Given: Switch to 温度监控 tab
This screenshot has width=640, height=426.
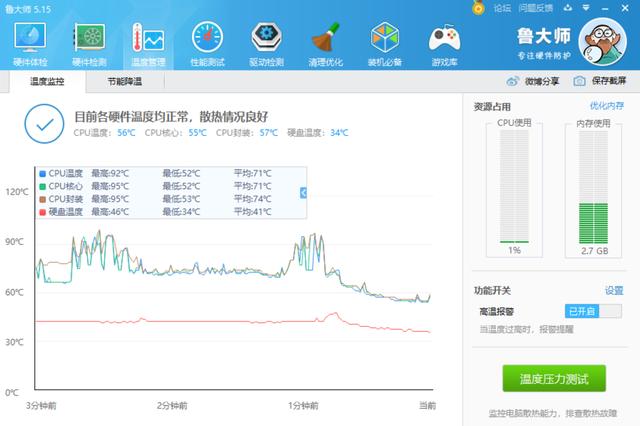Looking at the screenshot, I should pyautogui.click(x=47, y=82).
